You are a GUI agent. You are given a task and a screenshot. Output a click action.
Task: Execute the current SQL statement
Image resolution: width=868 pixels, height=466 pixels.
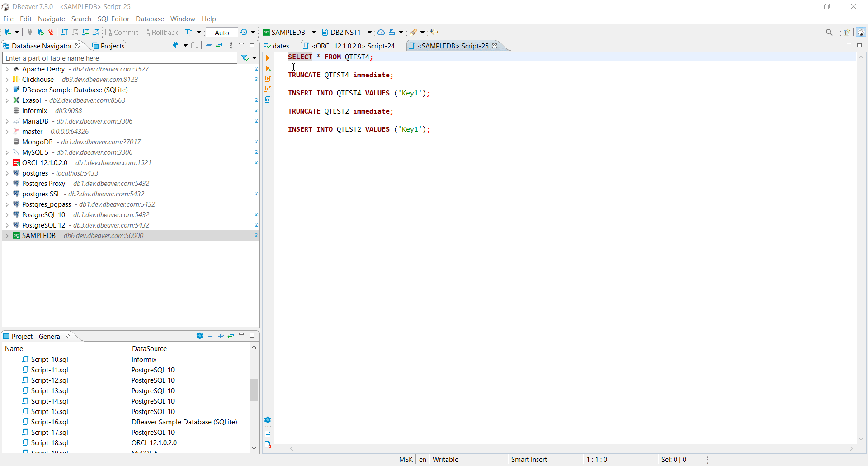click(268, 57)
